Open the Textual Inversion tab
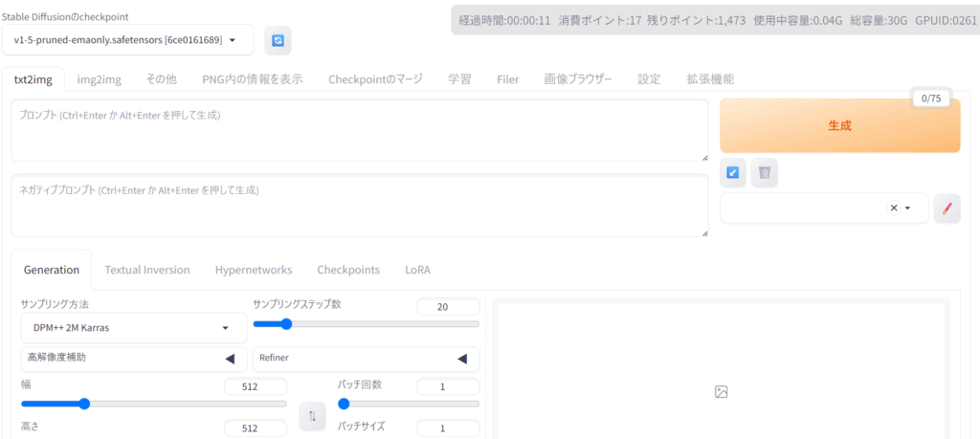Viewport: 980px width, 439px height. click(147, 270)
